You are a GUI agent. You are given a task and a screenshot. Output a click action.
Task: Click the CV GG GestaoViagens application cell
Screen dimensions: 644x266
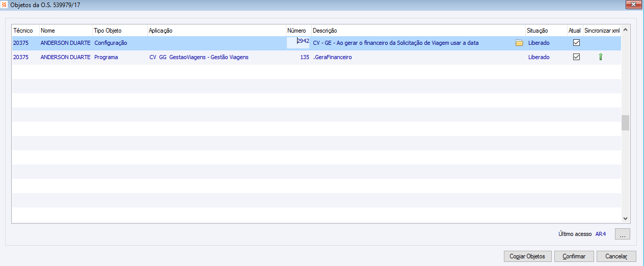click(x=199, y=57)
